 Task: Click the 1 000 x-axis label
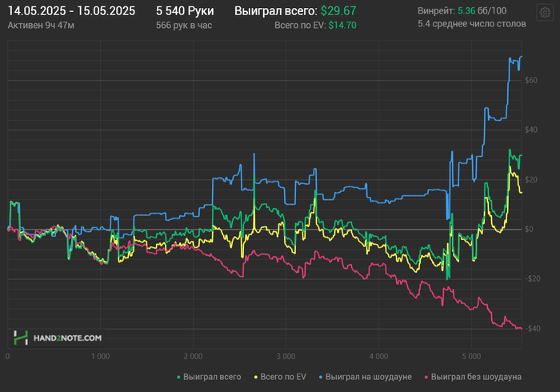pyautogui.click(x=100, y=356)
